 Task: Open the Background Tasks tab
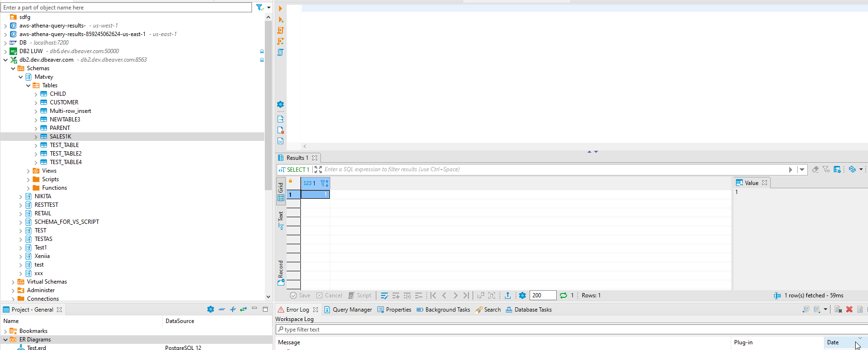(443, 310)
